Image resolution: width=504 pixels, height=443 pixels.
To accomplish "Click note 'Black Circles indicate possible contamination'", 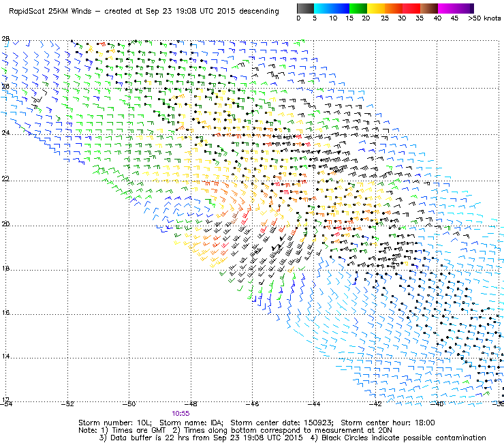I will click(x=404, y=438).
